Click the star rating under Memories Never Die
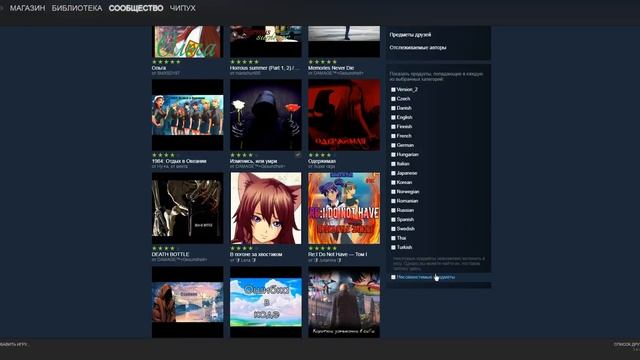Image resolution: width=640 pixels, height=360 pixels. pyautogui.click(x=322, y=62)
